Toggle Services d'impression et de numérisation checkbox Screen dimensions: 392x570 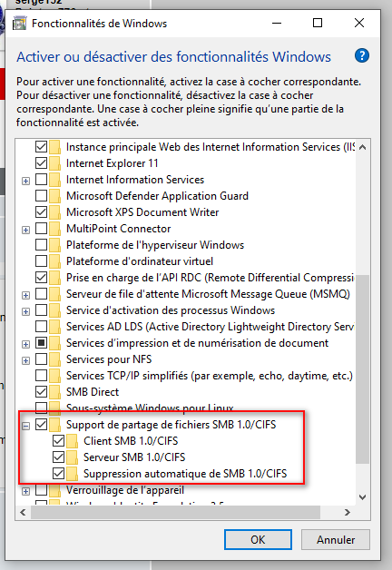[41, 343]
